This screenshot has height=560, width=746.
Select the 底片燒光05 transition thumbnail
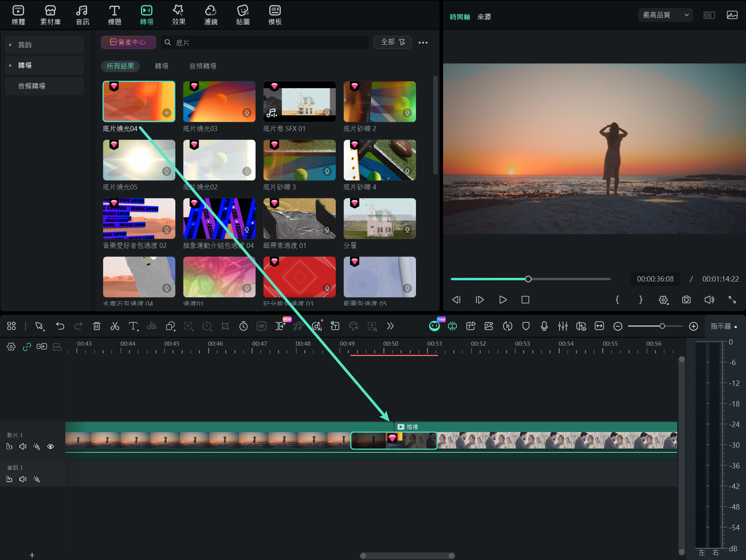click(x=139, y=160)
